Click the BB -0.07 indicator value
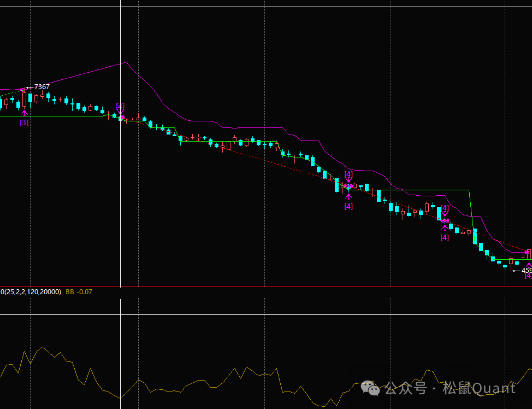This screenshot has width=532, height=409. 79,292
